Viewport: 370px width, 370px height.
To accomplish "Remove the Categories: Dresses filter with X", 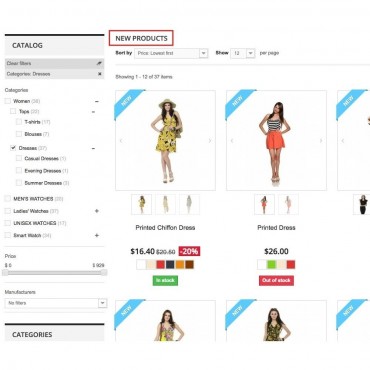I will coord(99,74).
